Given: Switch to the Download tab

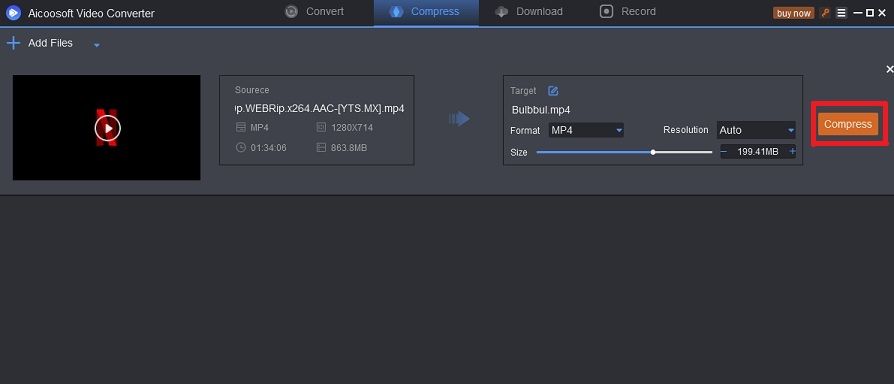Looking at the screenshot, I should click(529, 11).
